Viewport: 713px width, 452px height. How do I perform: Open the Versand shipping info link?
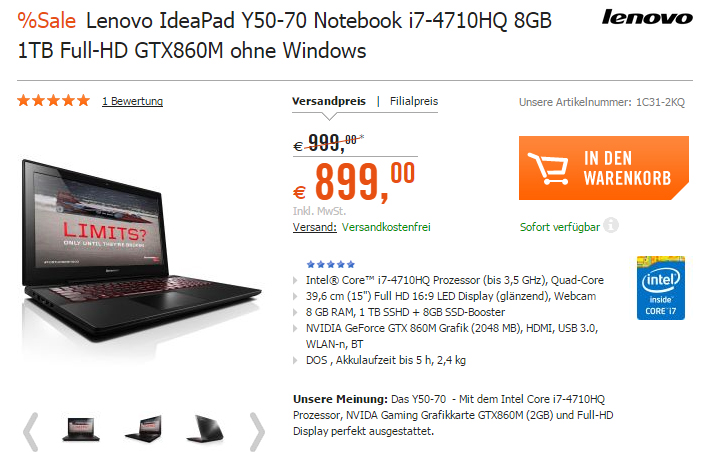[315, 227]
